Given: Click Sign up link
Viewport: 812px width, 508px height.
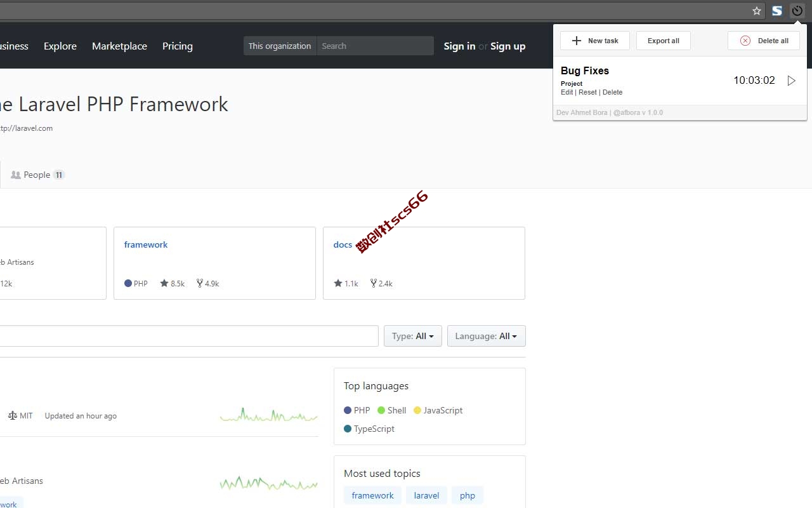Looking at the screenshot, I should [507, 46].
